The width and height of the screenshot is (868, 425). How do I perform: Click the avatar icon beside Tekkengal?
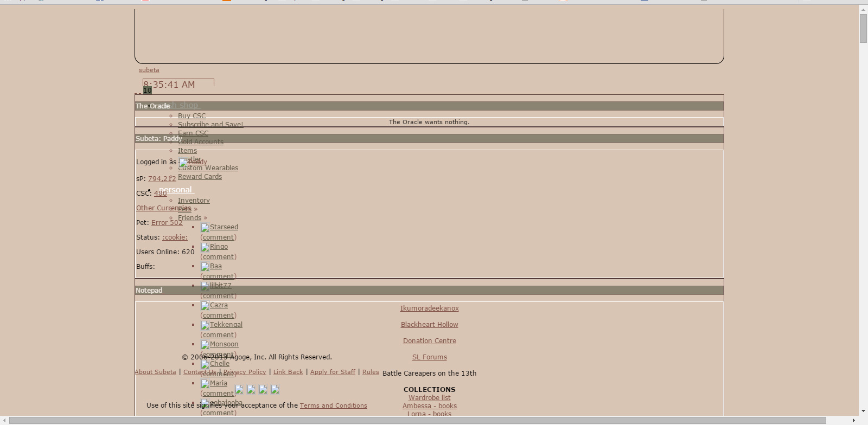tap(205, 325)
